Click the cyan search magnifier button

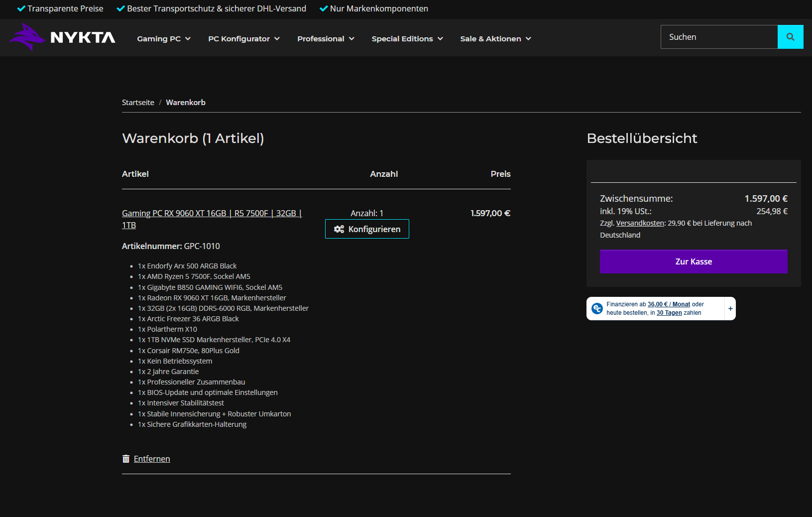(x=790, y=37)
